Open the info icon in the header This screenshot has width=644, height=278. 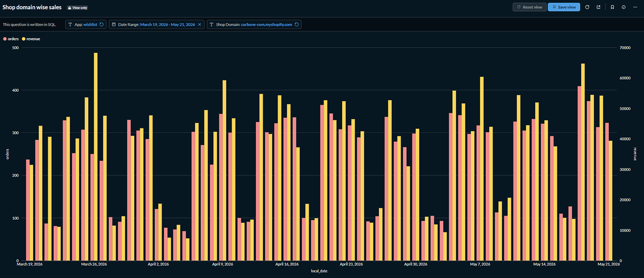pos(623,7)
